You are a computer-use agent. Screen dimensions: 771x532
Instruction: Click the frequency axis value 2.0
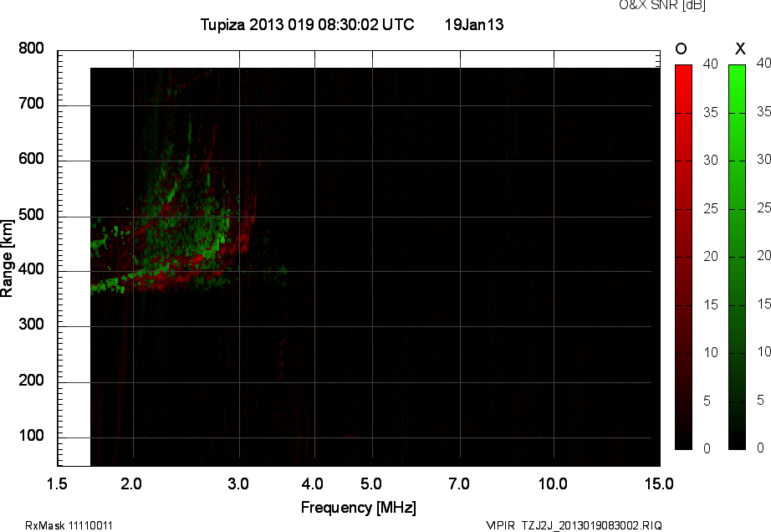click(131, 483)
